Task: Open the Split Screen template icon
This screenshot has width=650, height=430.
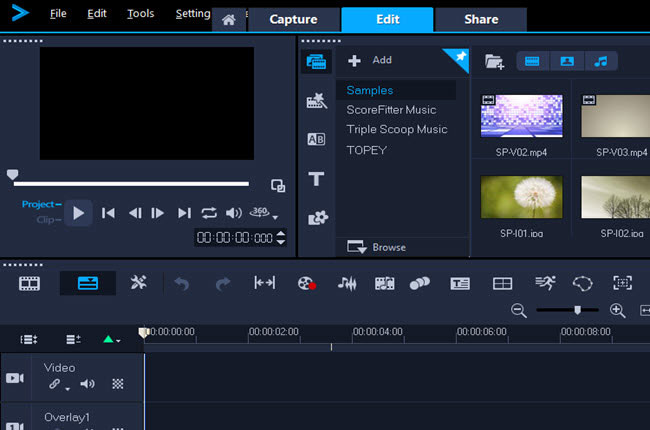Action: (502, 284)
